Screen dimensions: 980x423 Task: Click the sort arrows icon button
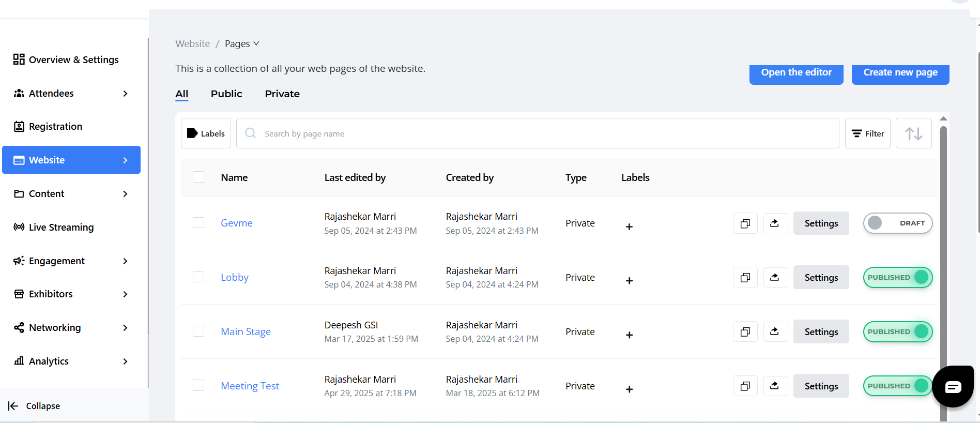[913, 133]
